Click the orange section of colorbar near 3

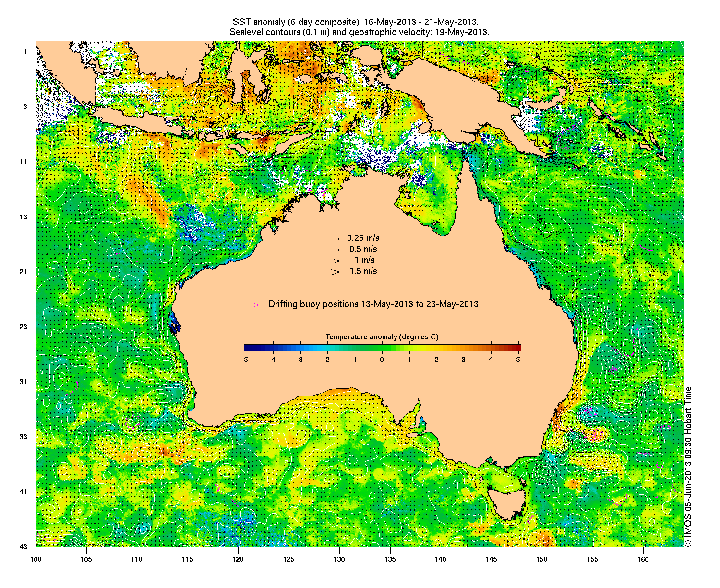coord(464,348)
